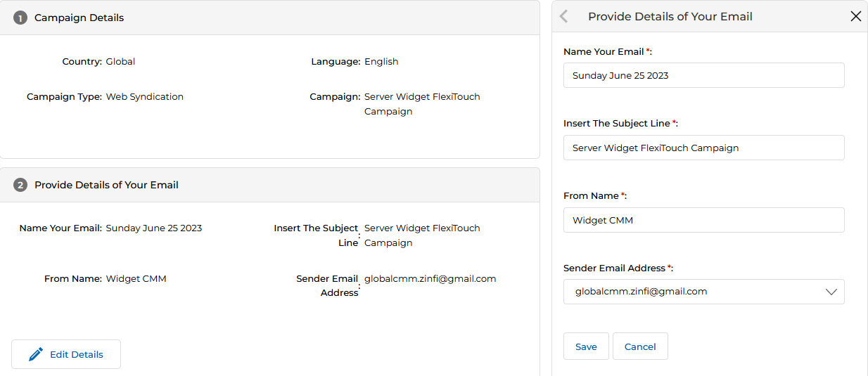Click the 'From Name *' form label
The height and width of the screenshot is (376, 868).
595,195
